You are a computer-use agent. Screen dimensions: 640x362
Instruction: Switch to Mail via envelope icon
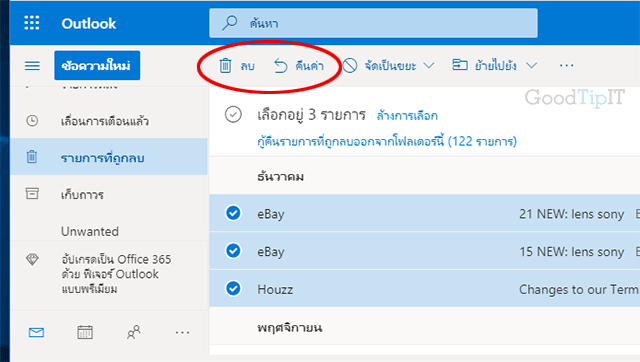coord(36,333)
